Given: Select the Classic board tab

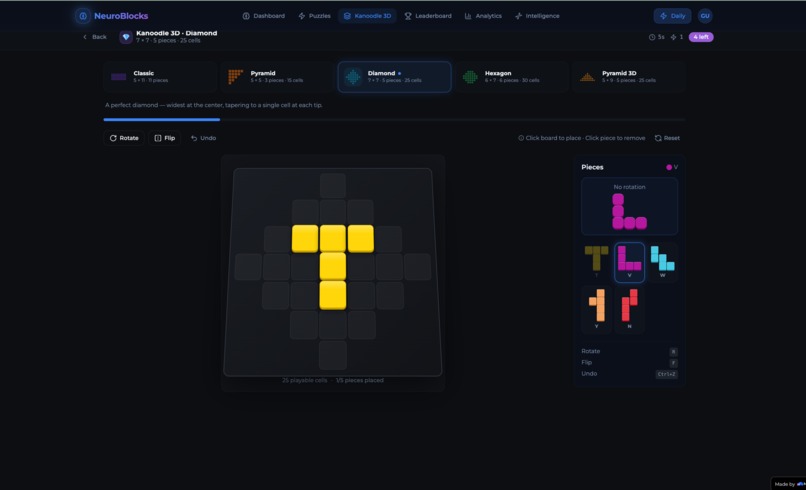Looking at the screenshot, I should pos(159,77).
